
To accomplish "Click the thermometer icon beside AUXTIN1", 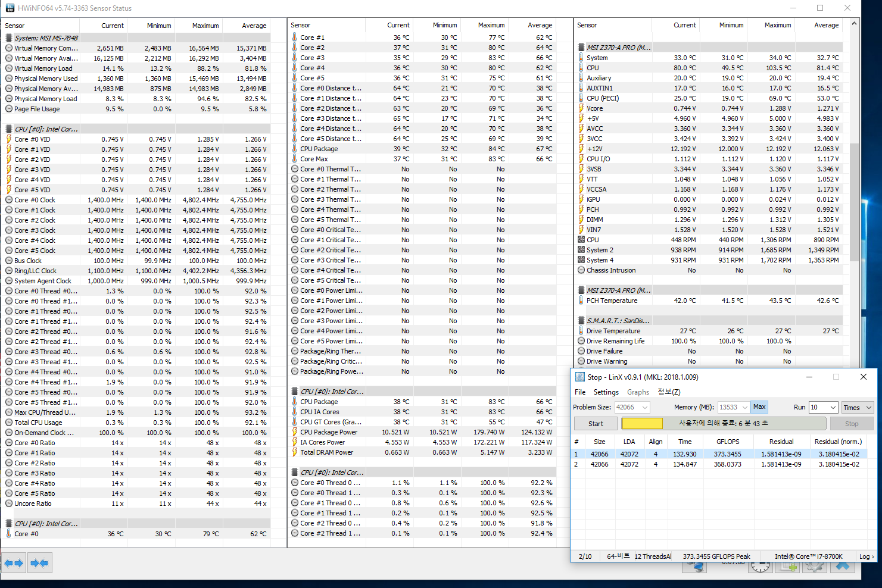I will 581,88.
